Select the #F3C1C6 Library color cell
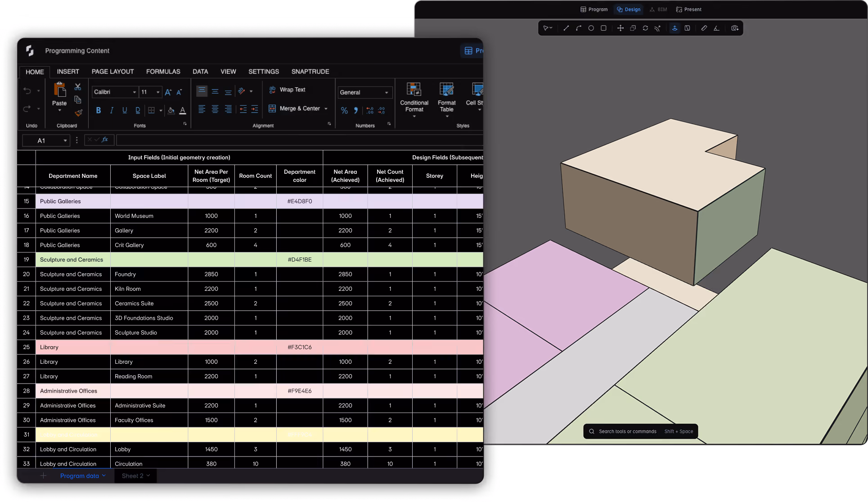The width and height of the screenshot is (868, 502). pyautogui.click(x=299, y=347)
